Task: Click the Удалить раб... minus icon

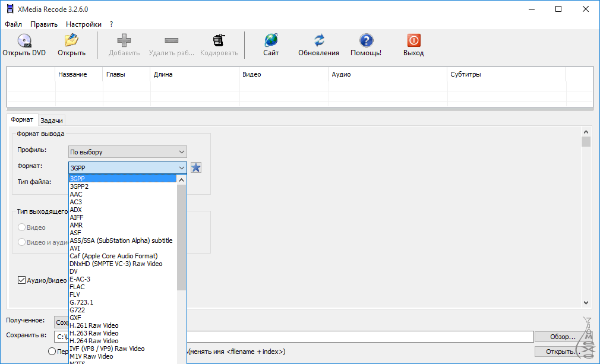Action: (x=172, y=40)
